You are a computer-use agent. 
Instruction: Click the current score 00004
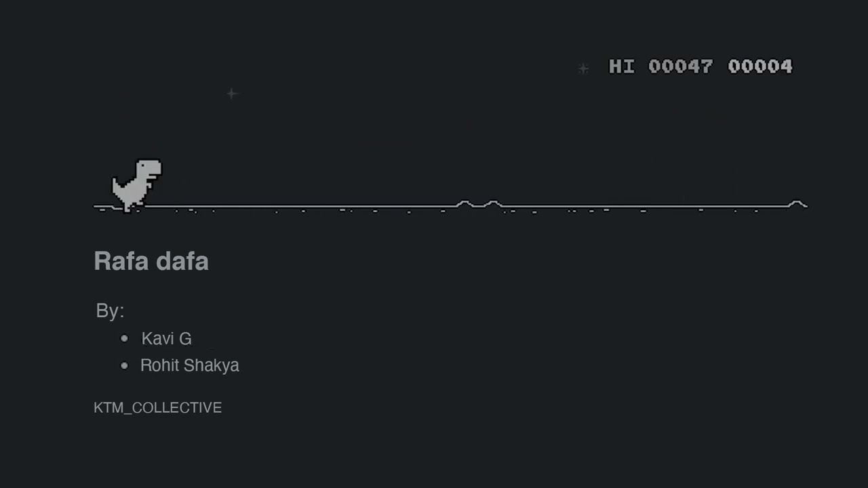coord(760,66)
